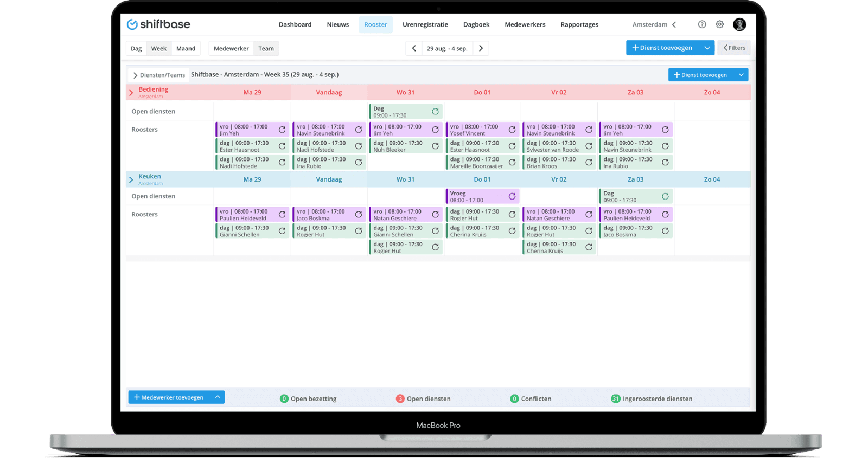The width and height of the screenshot is (868, 469).
Task: Click the red Open diensten counter badge
Action: (400, 399)
